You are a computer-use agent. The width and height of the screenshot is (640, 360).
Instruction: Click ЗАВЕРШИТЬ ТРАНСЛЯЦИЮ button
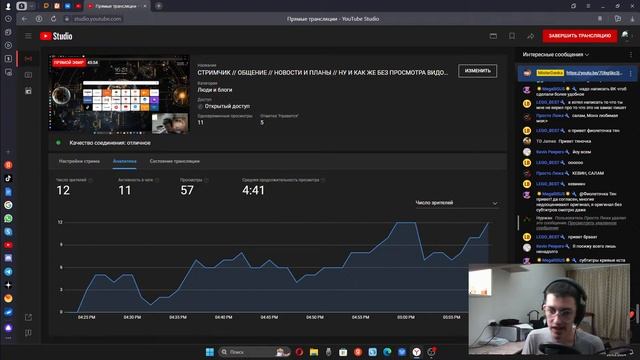[580, 36]
